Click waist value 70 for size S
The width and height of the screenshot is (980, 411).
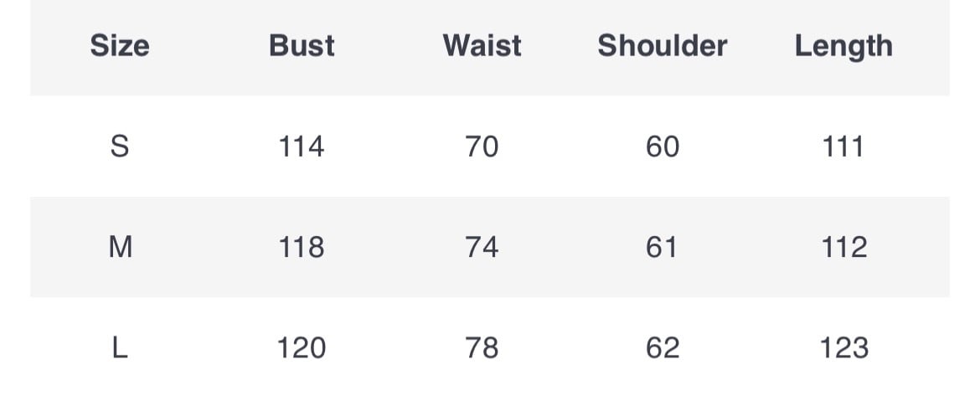482,147
